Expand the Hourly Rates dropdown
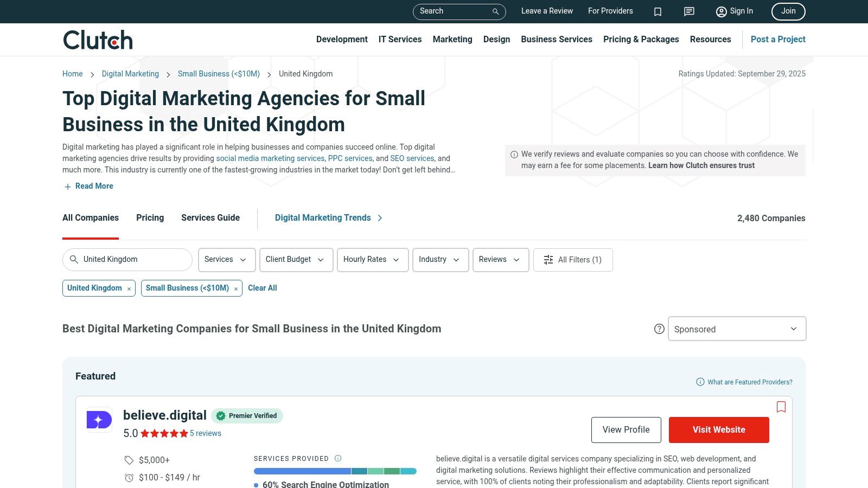 pos(372,260)
